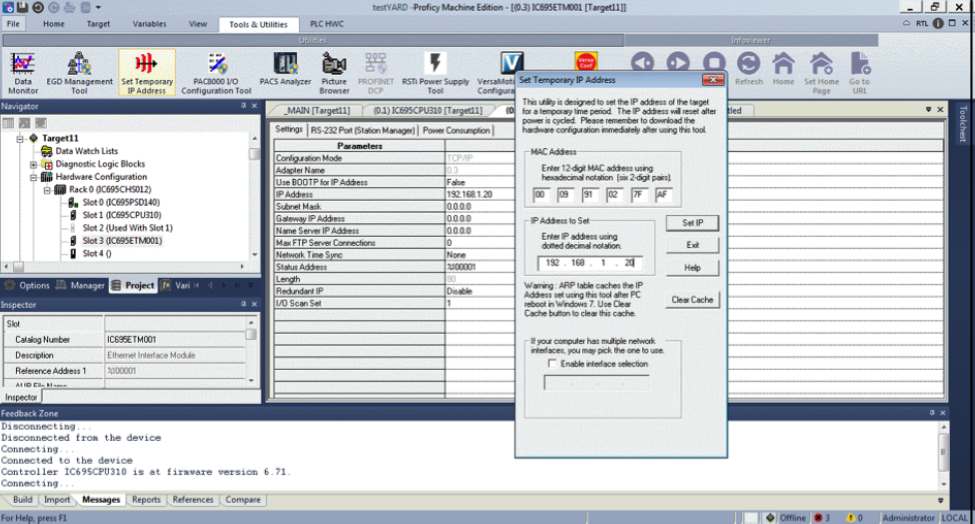The image size is (975, 524).
Task: Click the save icon in title bar
Action: click(22, 7)
